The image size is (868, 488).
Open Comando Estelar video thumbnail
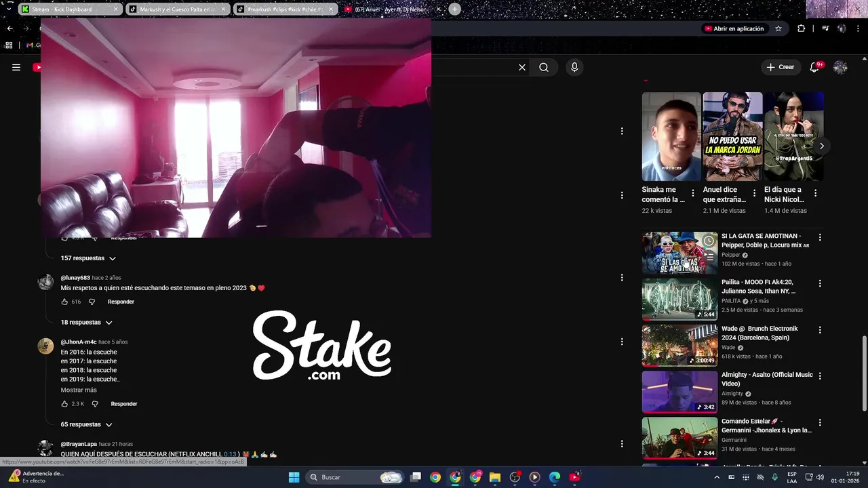click(x=679, y=438)
